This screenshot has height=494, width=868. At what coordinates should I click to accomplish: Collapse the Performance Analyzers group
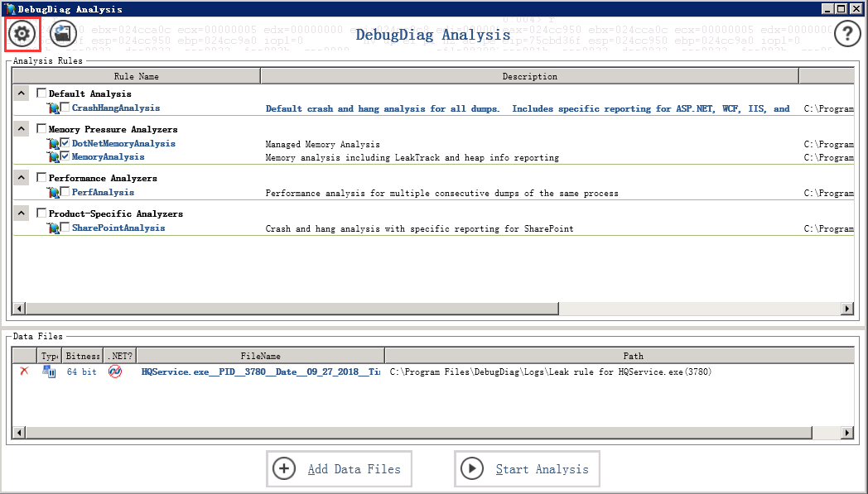coord(21,177)
